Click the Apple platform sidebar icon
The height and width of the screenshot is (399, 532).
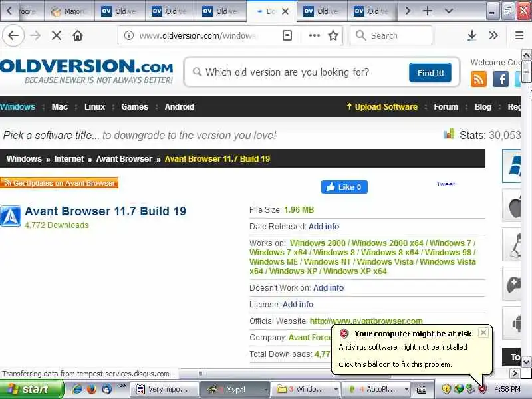click(x=511, y=205)
